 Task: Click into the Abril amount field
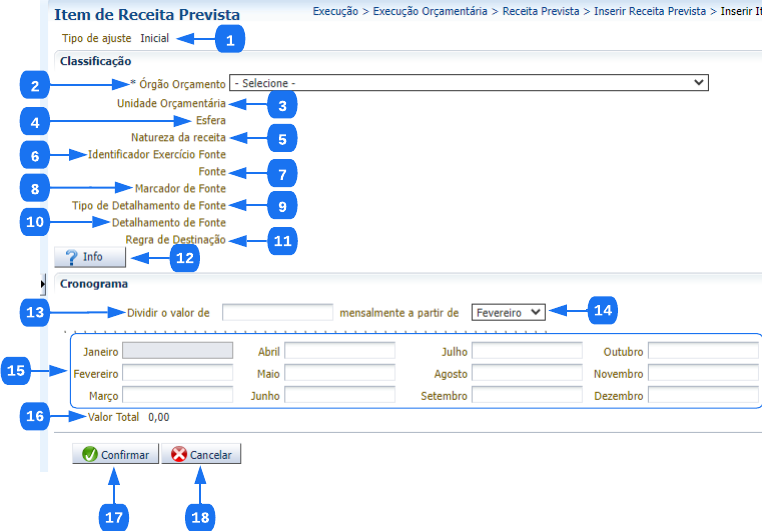(x=339, y=351)
